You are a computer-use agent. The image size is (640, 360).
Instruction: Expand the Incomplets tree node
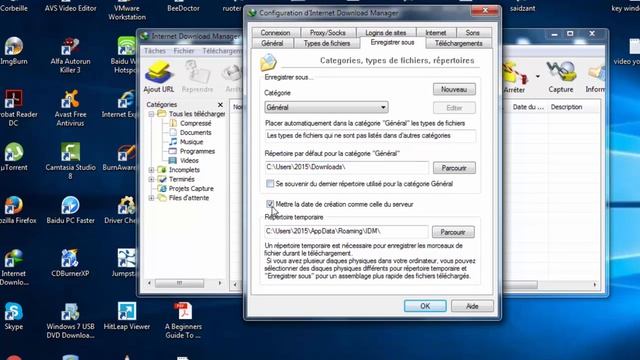(151, 170)
